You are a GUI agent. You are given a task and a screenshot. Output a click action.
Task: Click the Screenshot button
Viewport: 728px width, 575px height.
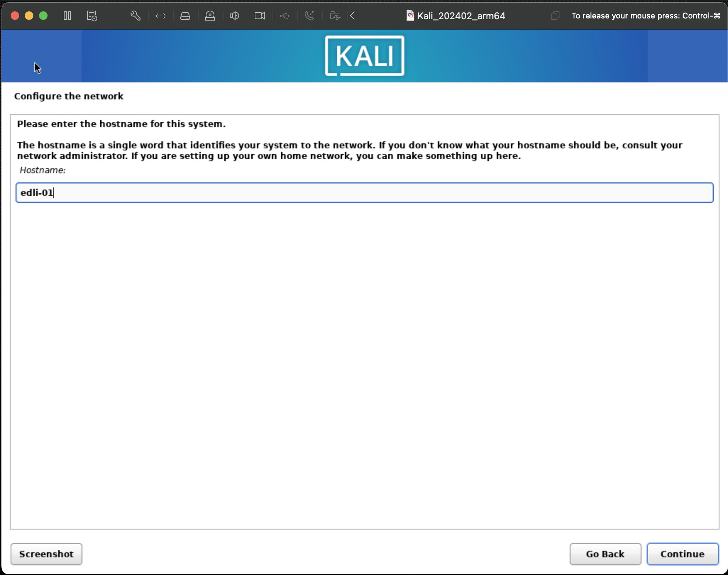pos(46,554)
